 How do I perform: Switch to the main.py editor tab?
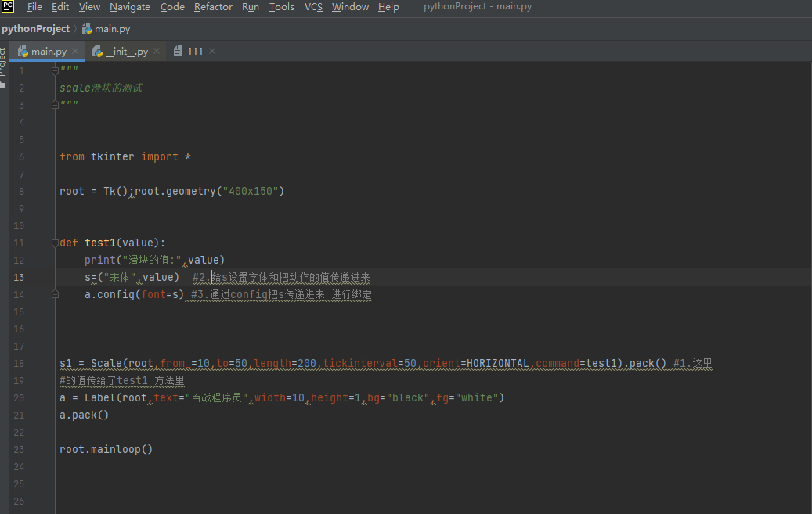[x=48, y=52]
